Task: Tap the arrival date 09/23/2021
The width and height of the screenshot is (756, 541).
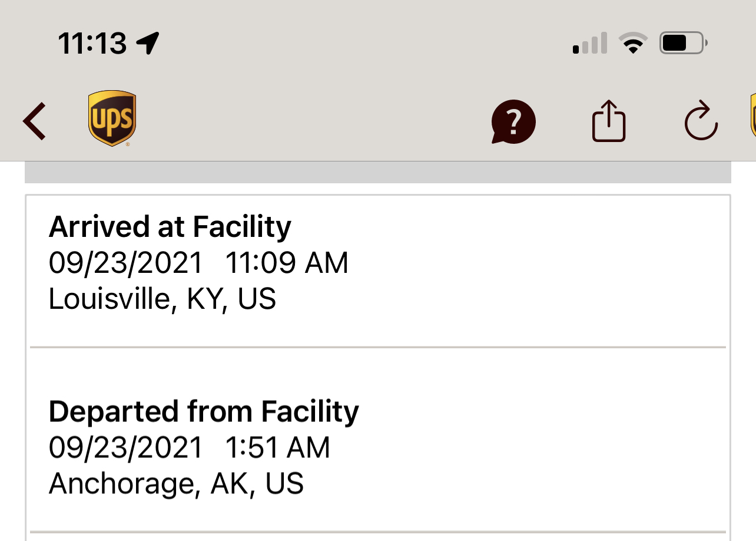Action: (x=125, y=263)
